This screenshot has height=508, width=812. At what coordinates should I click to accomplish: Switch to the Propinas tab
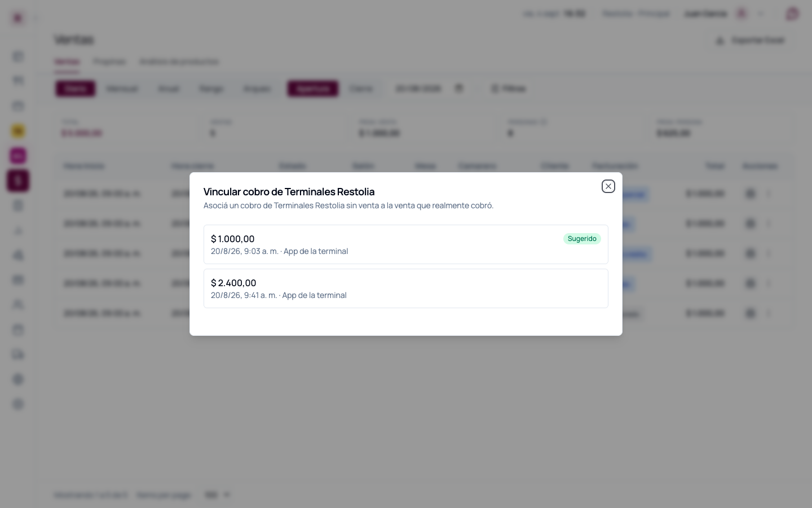109,62
